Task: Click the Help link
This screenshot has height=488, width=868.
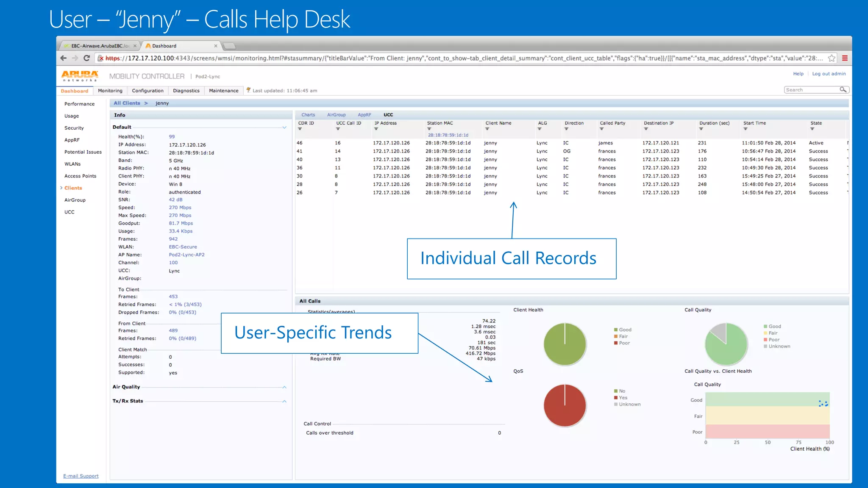Action: (x=798, y=74)
